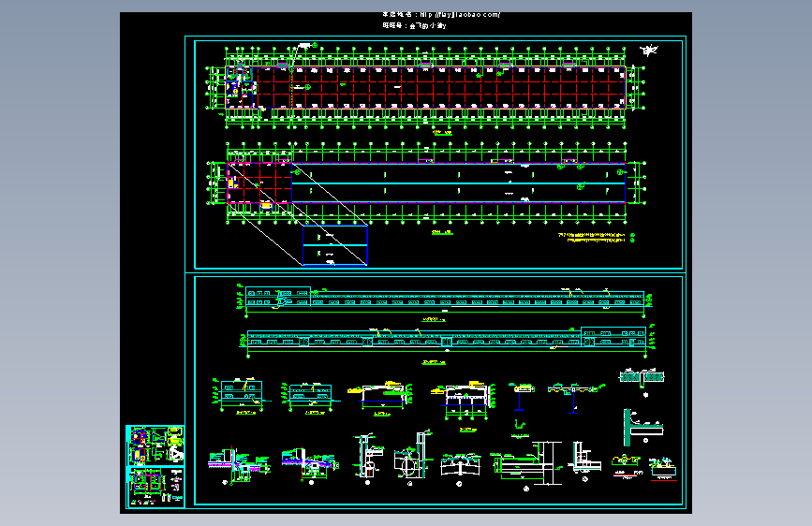812x526 pixels.
Task: Open the lower small sheet thumbnail at lower-left
Action: (155, 487)
